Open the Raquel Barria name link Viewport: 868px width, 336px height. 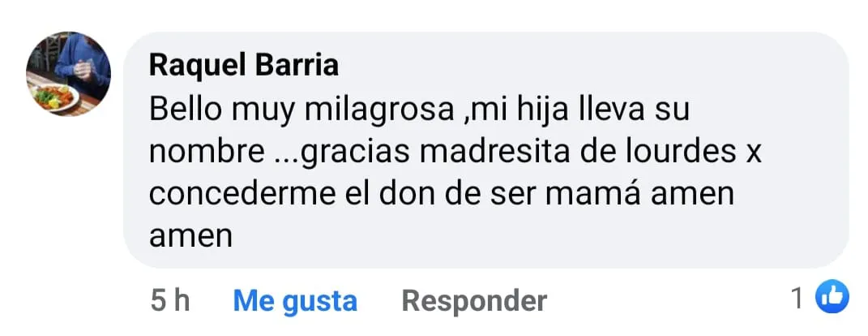pyautogui.click(x=244, y=66)
